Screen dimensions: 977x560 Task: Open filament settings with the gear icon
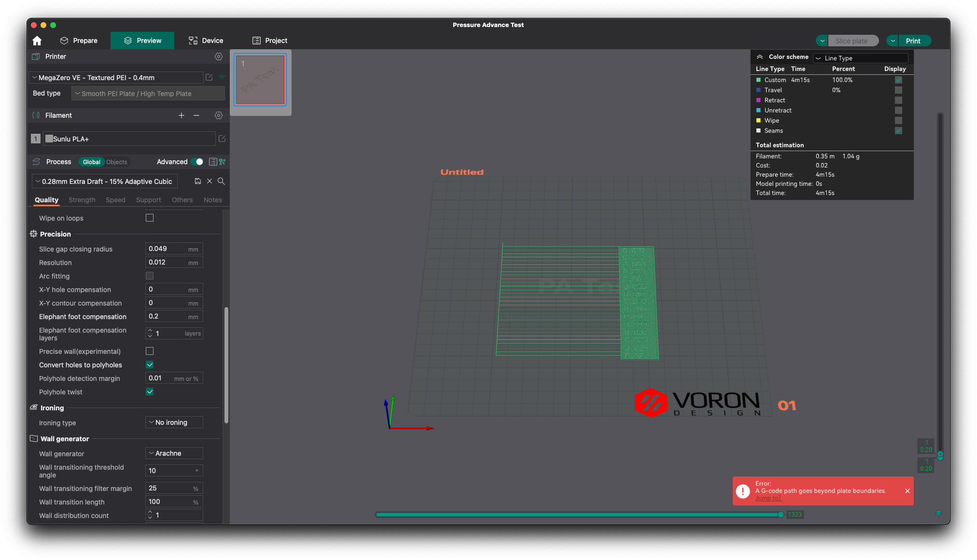(x=218, y=115)
